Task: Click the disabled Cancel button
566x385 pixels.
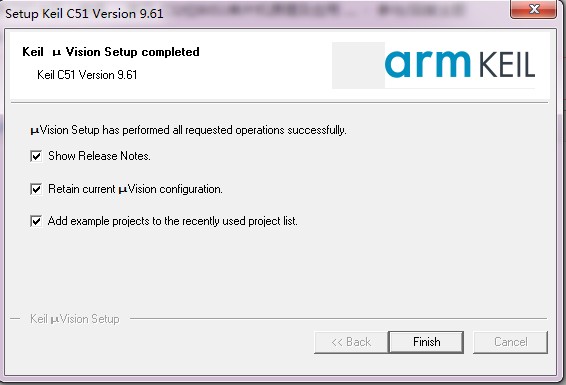Action: 510,342
